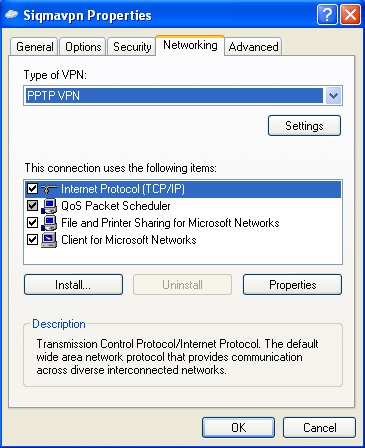Expand the Type of VPN dropdown arrow
Screen dimensions: 365x448
pyautogui.click(x=333, y=96)
